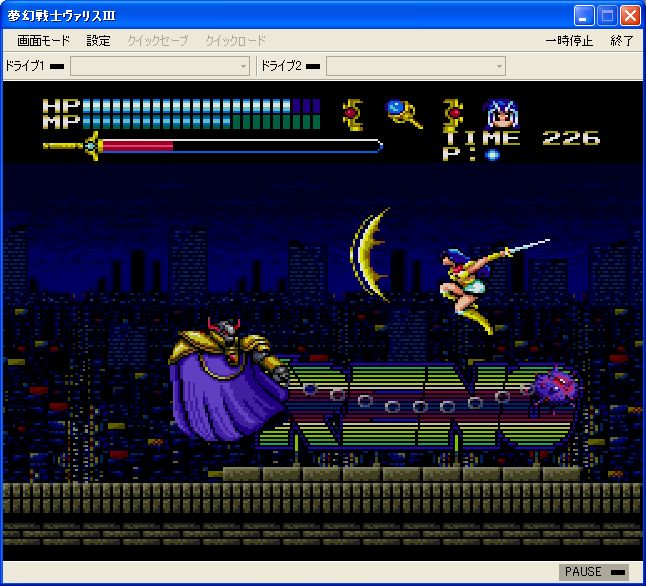Minimize the 夢幻戦士ヴァリスIII window
This screenshot has width=646, height=586.
[x=584, y=16]
